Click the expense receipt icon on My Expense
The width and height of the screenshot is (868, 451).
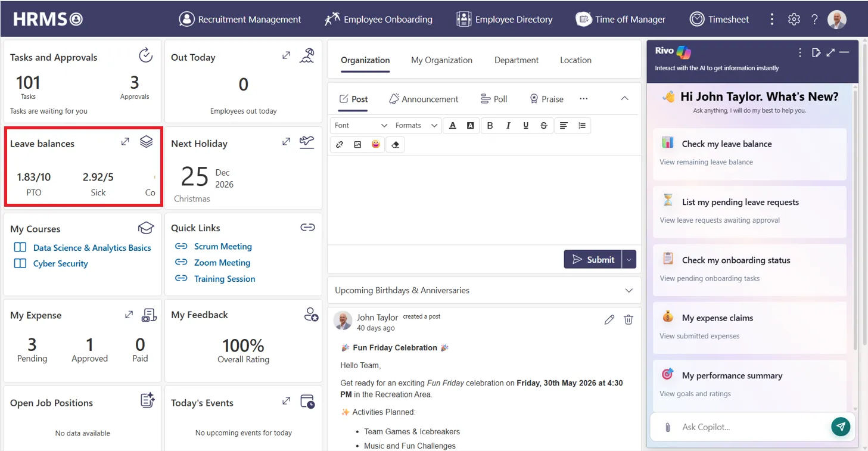(149, 315)
